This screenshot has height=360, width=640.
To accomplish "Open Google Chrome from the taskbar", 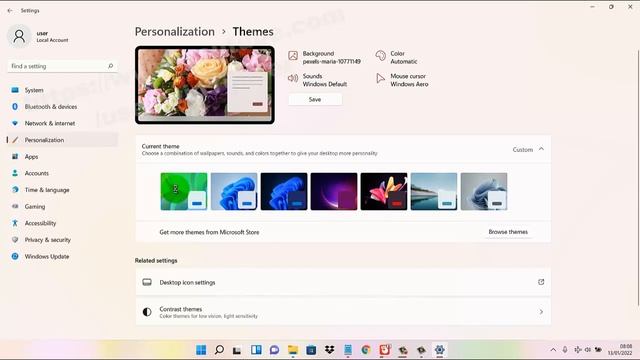I will [366, 350].
